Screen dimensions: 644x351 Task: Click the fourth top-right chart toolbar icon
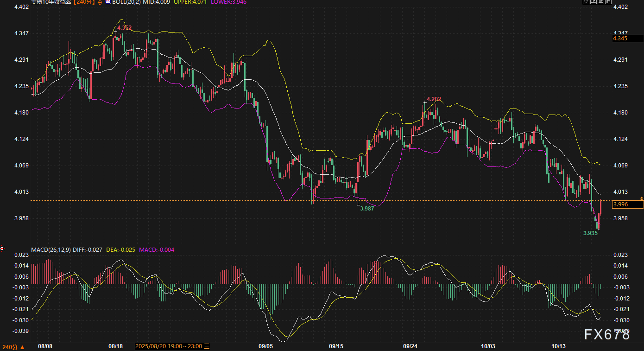click(x=608, y=2)
